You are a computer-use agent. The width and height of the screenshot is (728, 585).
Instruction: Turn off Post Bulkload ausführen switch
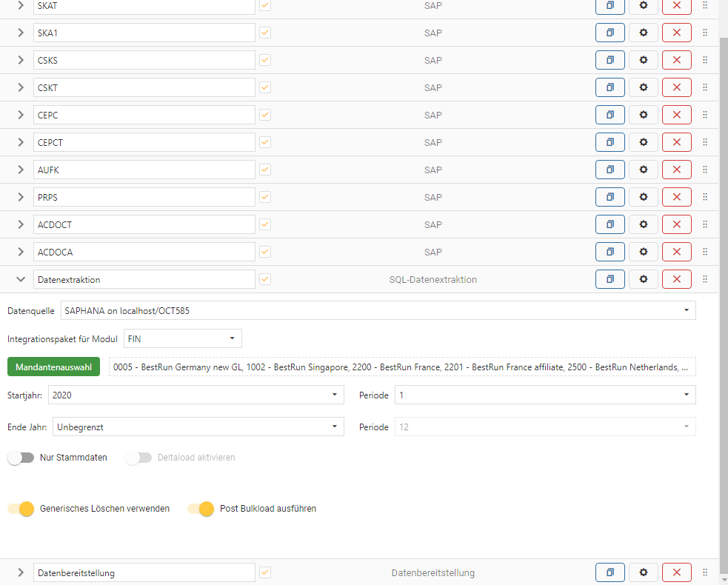201,509
